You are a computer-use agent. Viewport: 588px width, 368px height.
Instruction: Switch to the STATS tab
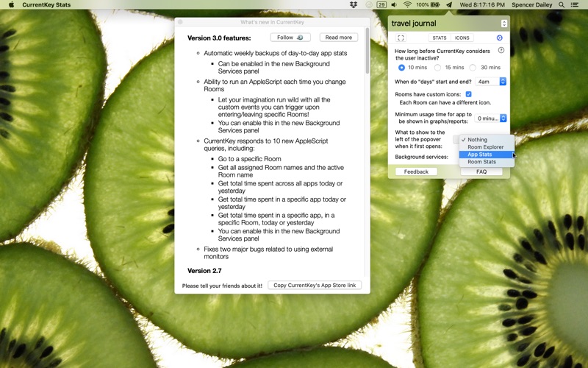(x=439, y=38)
